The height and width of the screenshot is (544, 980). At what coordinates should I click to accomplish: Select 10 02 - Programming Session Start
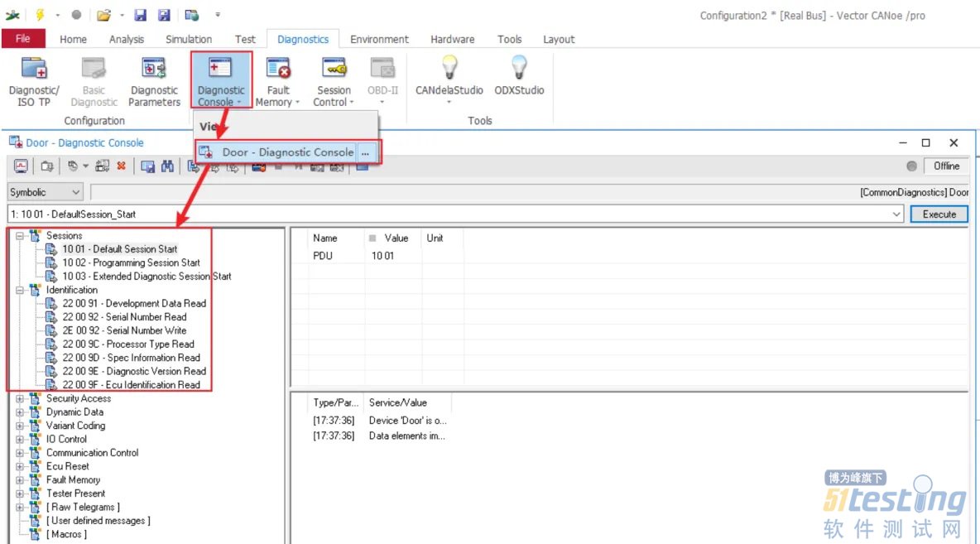click(132, 262)
